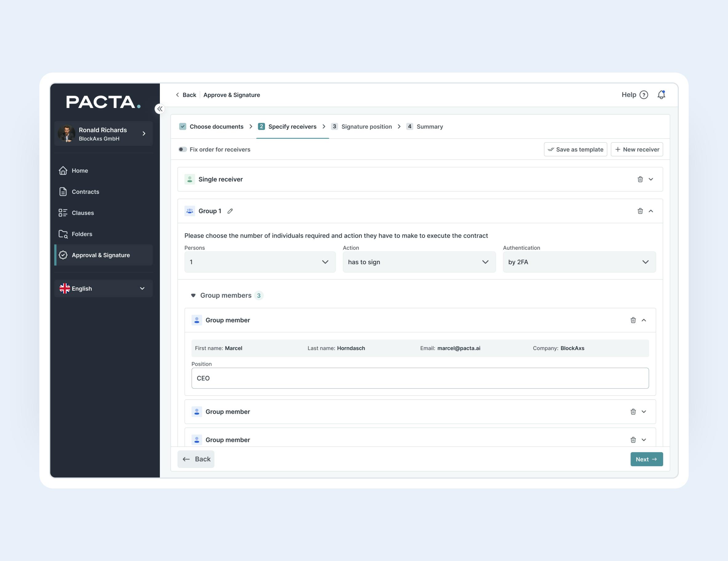Collapse the Group members list triangle
Screen dimensions: 728x561
click(x=193, y=295)
